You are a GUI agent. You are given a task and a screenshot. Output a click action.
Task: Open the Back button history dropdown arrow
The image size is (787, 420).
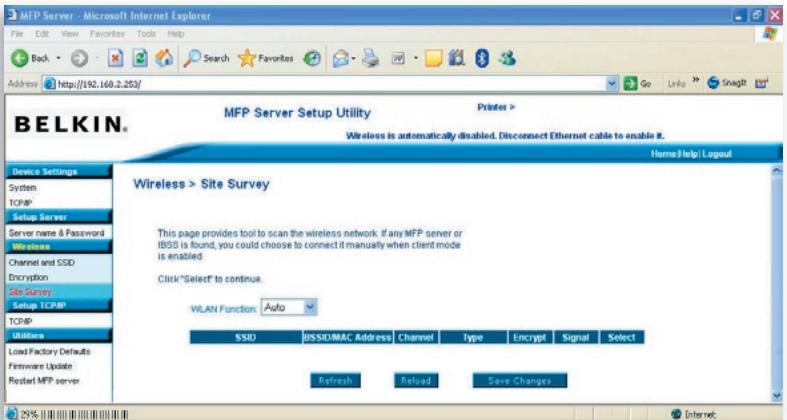[58, 59]
